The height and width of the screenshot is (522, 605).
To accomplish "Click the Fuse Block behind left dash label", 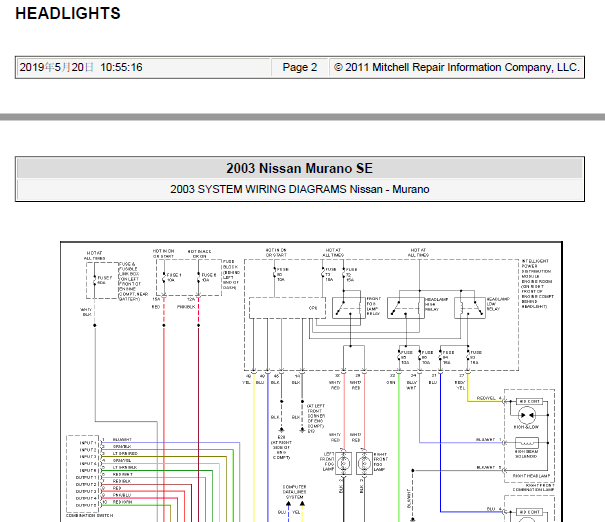I will point(231,275).
